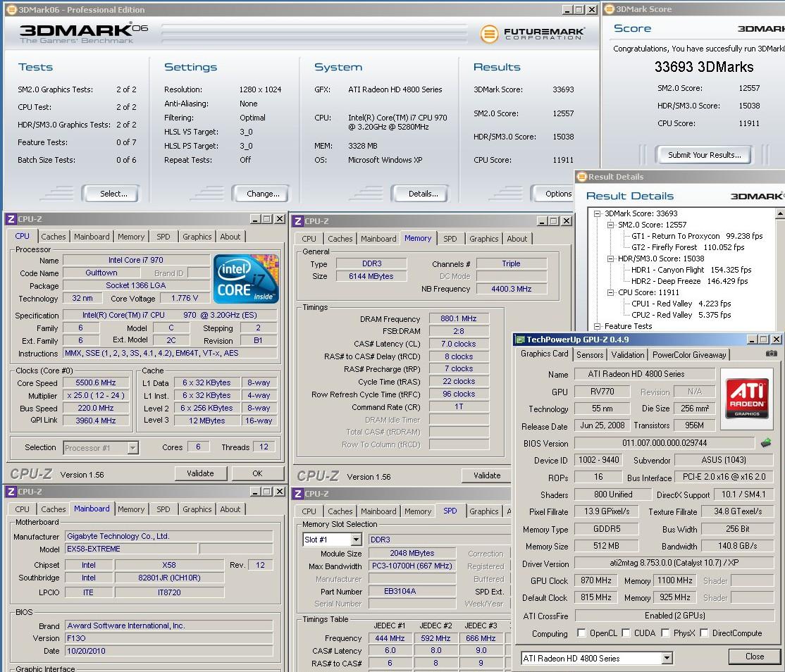
Task: Select CPU2 - Red Valley result
Action: pyautogui.click(x=681, y=315)
